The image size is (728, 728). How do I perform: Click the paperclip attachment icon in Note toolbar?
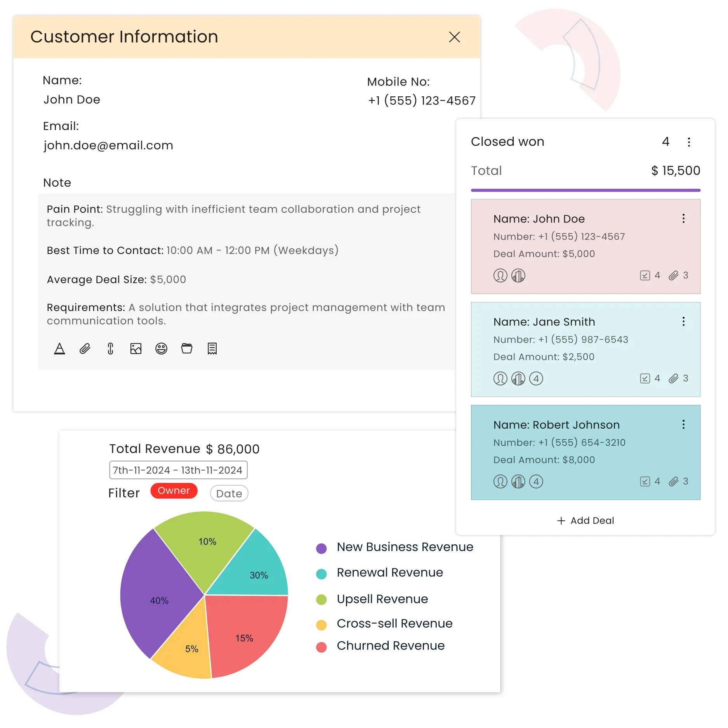tap(85, 349)
